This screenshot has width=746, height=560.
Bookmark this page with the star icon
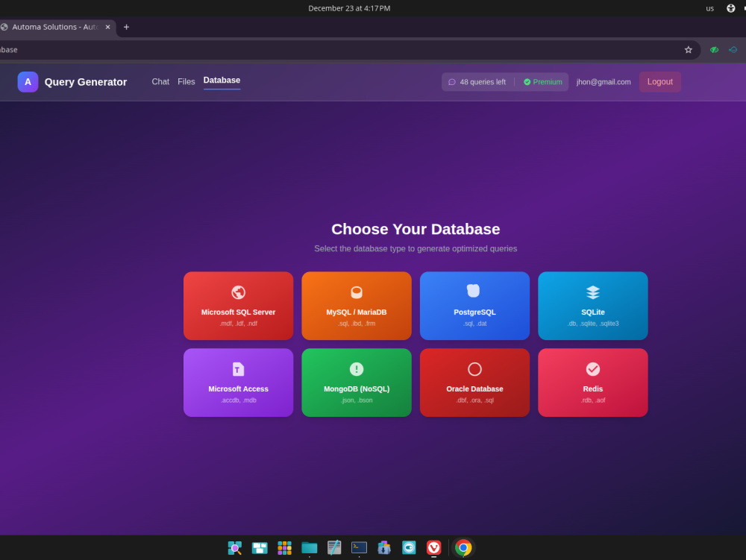688,50
